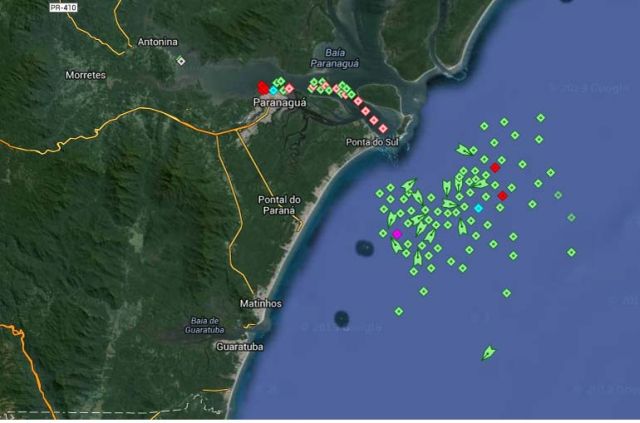Viewport: 640px width, 423px height.
Task: Click the pink diamond closest to Ponta do Sul
Action: 383,129
